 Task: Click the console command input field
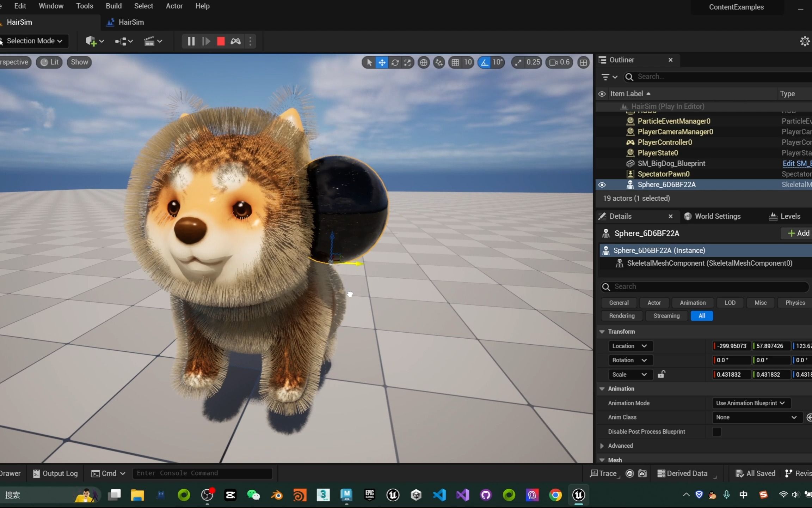(x=202, y=473)
